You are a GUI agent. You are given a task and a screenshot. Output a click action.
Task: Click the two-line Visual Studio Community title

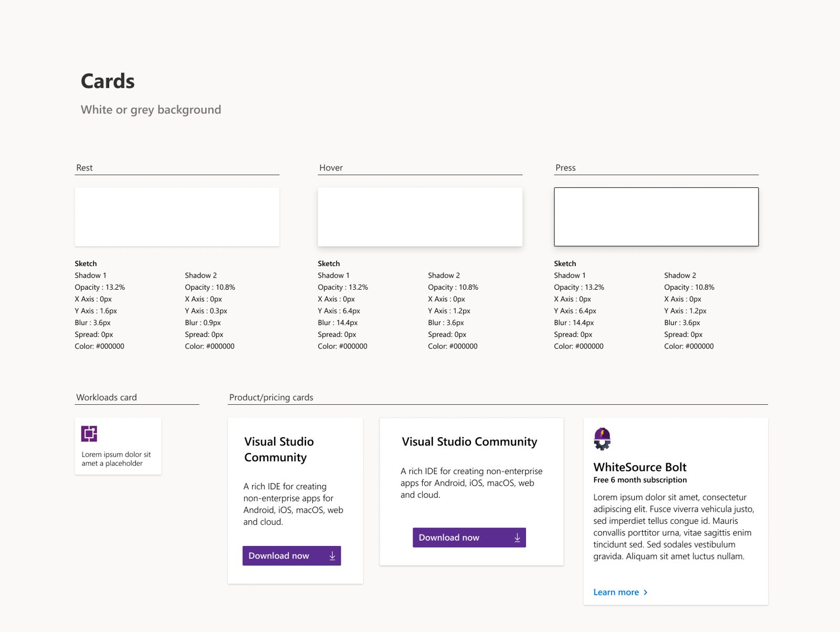pyautogui.click(x=279, y=449)
